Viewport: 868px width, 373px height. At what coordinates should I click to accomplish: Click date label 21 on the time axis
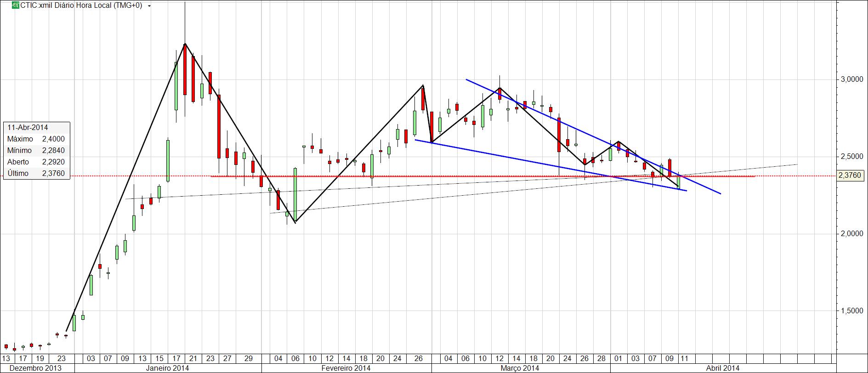click(x=193, y=358)
